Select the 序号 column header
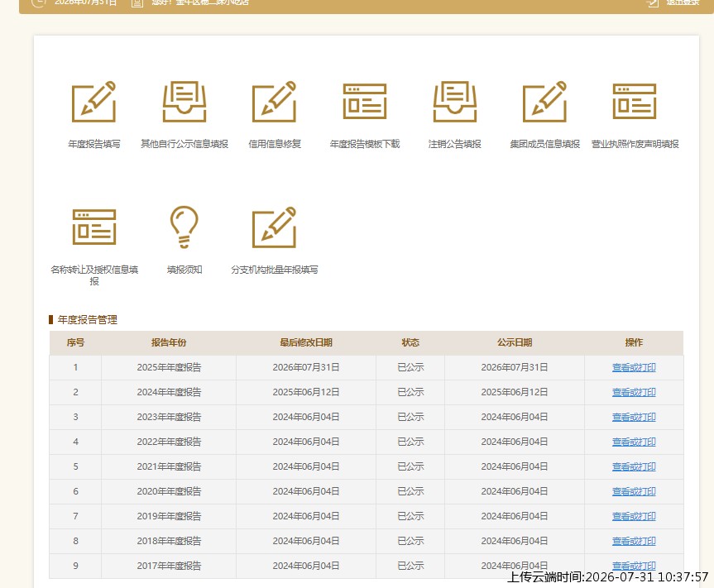This screenshot has width=714, height=588. click(x=75, y=342)
